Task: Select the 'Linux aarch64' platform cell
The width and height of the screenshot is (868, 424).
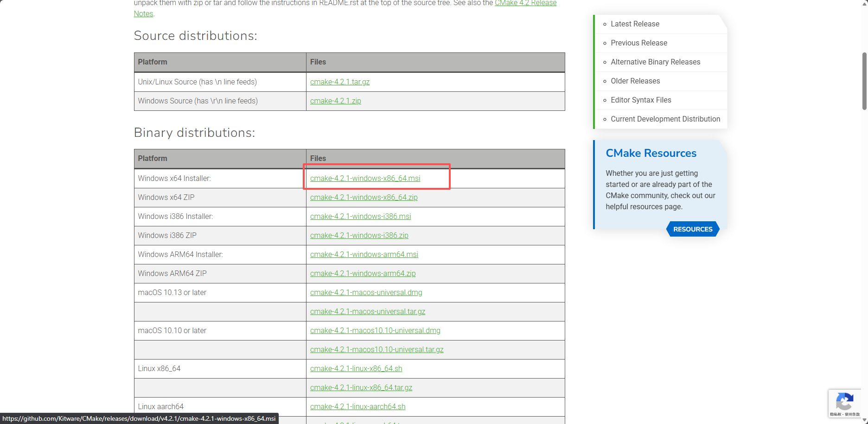Action: (220, 406)
